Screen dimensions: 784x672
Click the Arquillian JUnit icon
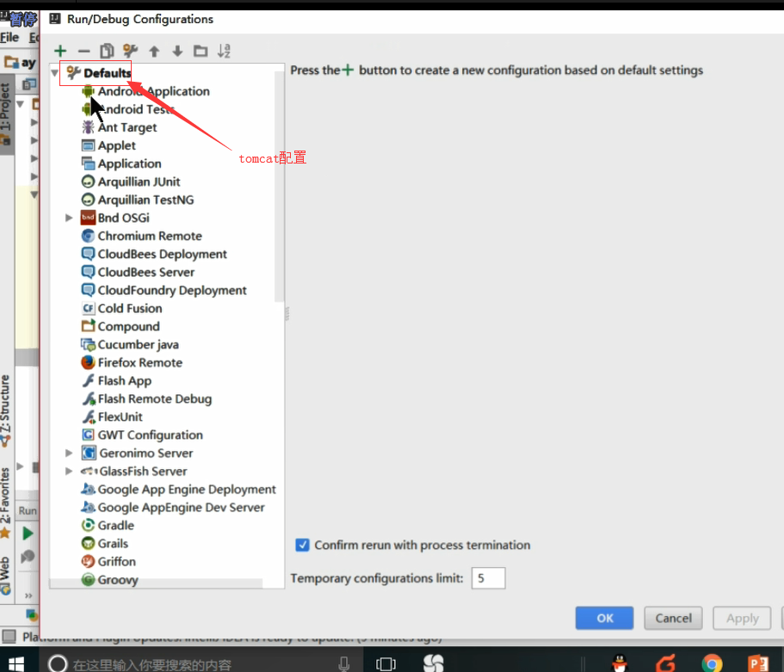click(x=88, y=182)
